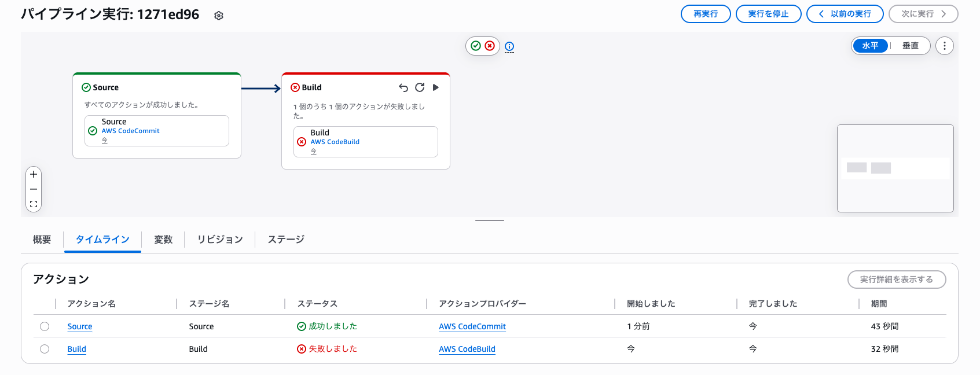Click the アクションプロバイダー column header
Viewport: 980px width, 375px height.
(482, 304)
